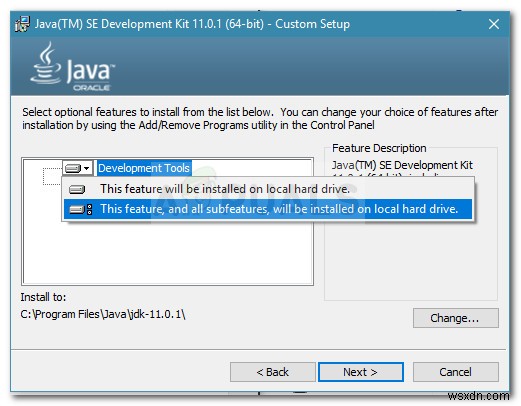Choose 'This feature, and all subfeatures' install option
Viewport: 521px width, 406px height.
pos(268,209)
